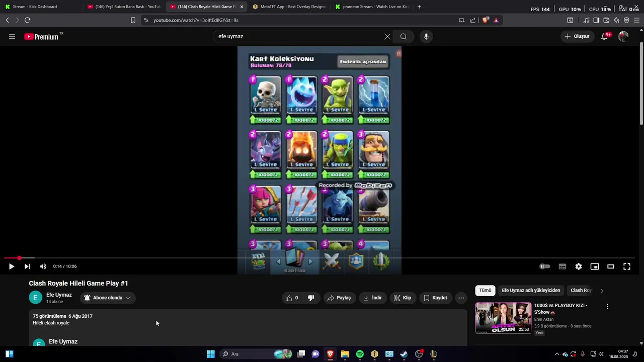Start voice search with microphone
This screenshot has height=362, width=644.
[426, 36]
